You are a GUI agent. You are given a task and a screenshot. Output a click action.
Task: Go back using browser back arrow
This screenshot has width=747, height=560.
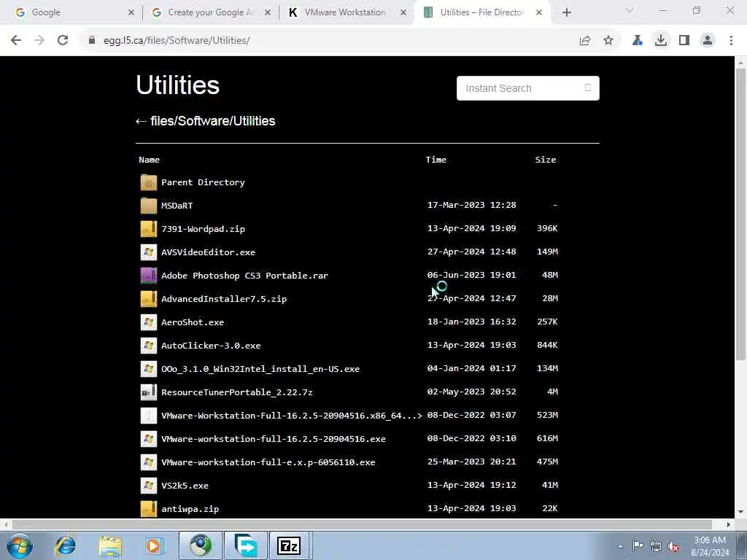(16, 41)
